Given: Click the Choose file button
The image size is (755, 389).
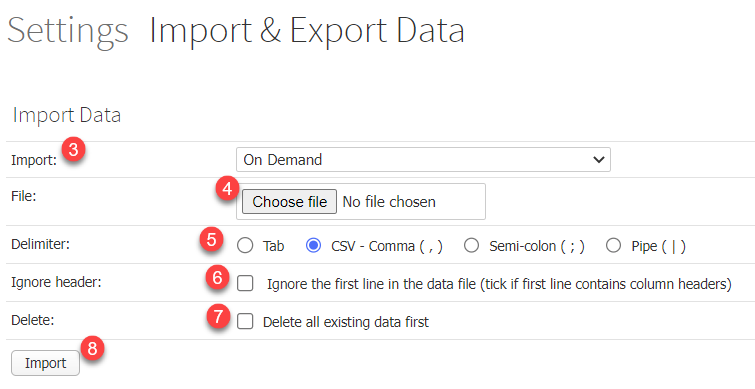Looking at the screenshot, I should (289, 201).
